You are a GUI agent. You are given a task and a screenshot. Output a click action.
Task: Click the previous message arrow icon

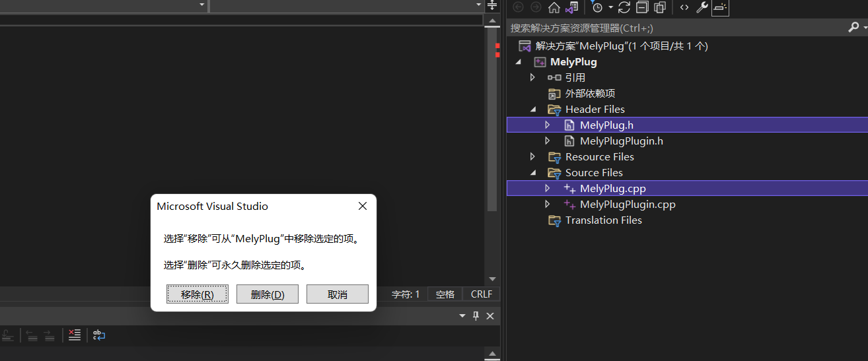pos(32,335)
